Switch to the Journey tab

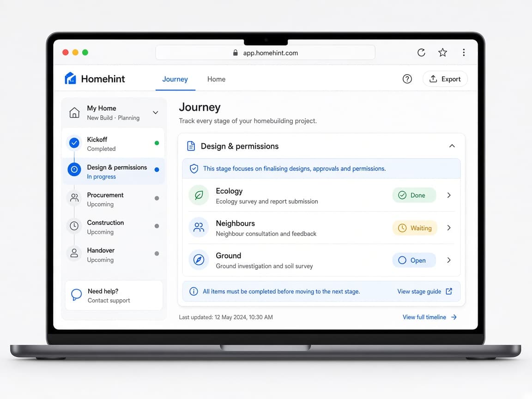coord(175,79)
